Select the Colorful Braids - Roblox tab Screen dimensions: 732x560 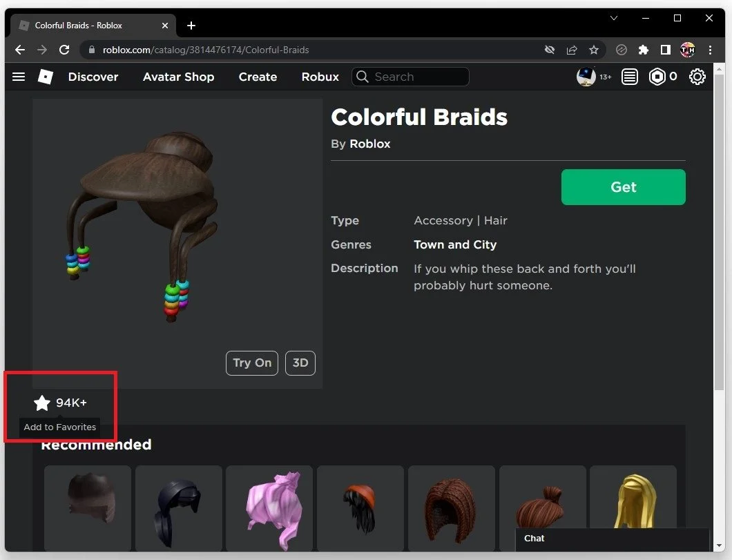point(93,26)
